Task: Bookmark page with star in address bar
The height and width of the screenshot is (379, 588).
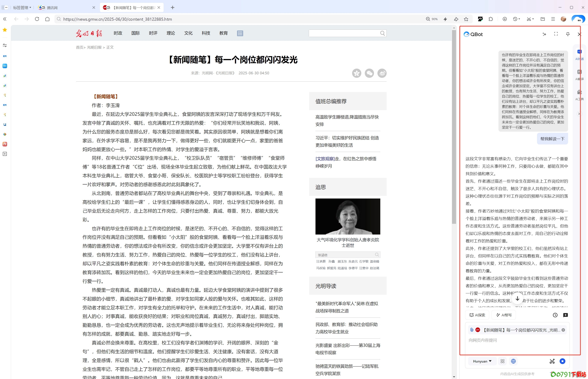Action: pyautogui.click(x=466, y=19)
